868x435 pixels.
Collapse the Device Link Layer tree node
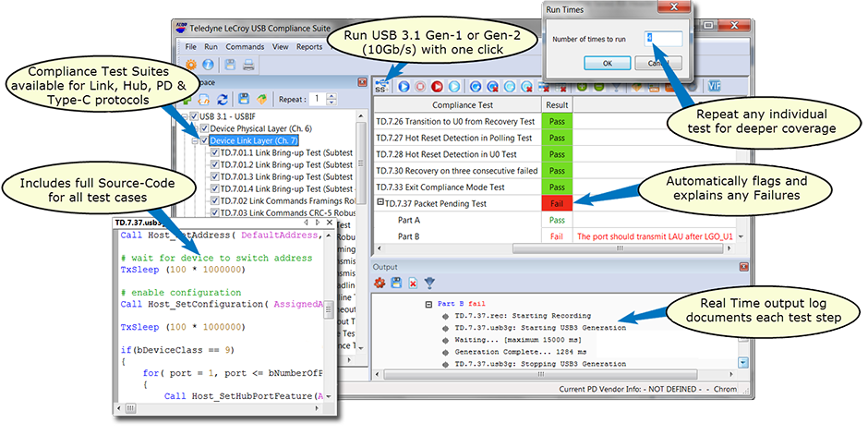tap(195, 141)
